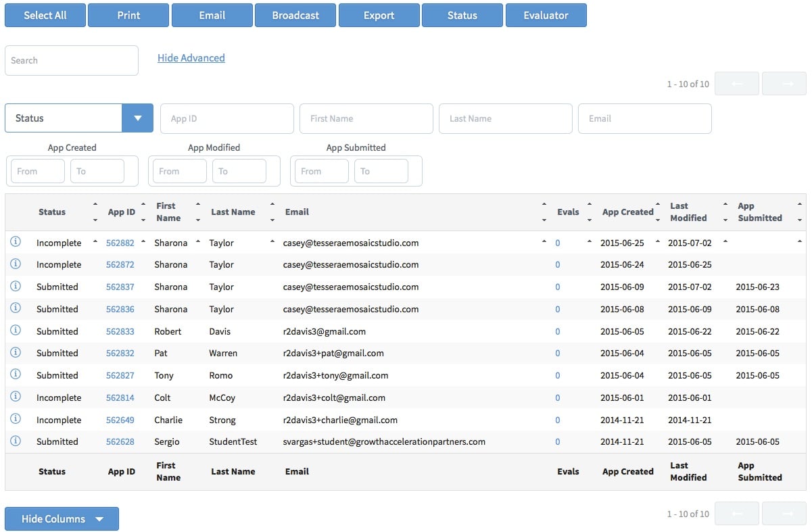Go to previous page using bottom arrow
The width and height of the screenshot is (812, 532).
(x=737, y=514)
